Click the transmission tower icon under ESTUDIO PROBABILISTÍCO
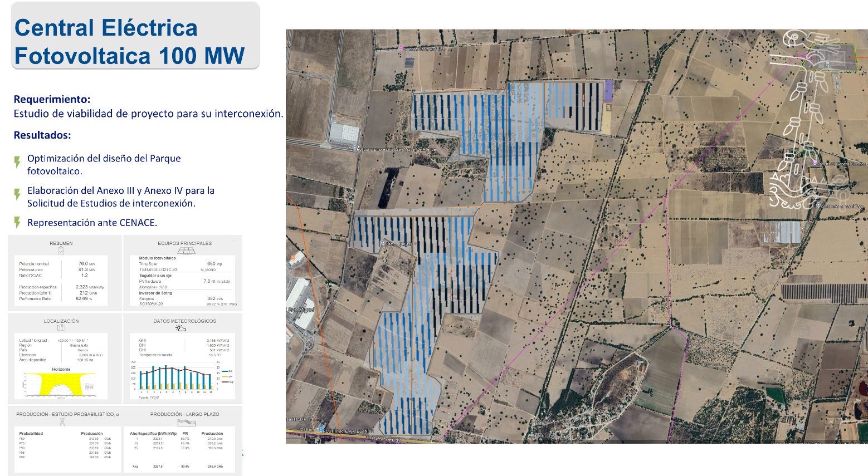This screenshot has height=476, width=868. click(62, 422)
